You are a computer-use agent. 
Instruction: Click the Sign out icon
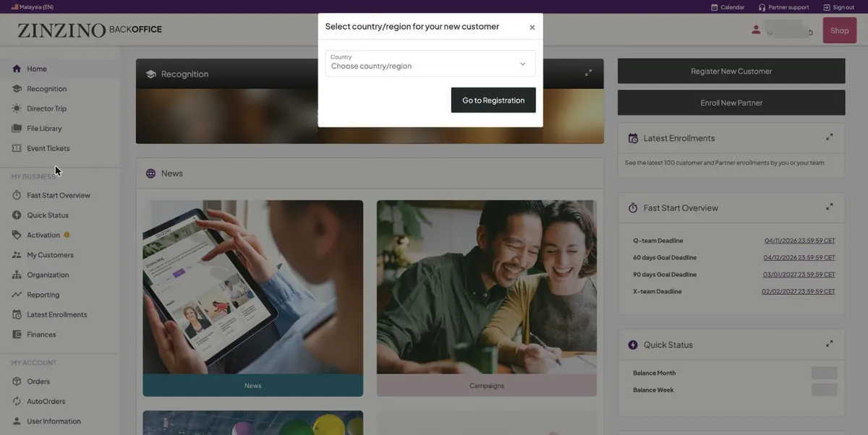827,7
